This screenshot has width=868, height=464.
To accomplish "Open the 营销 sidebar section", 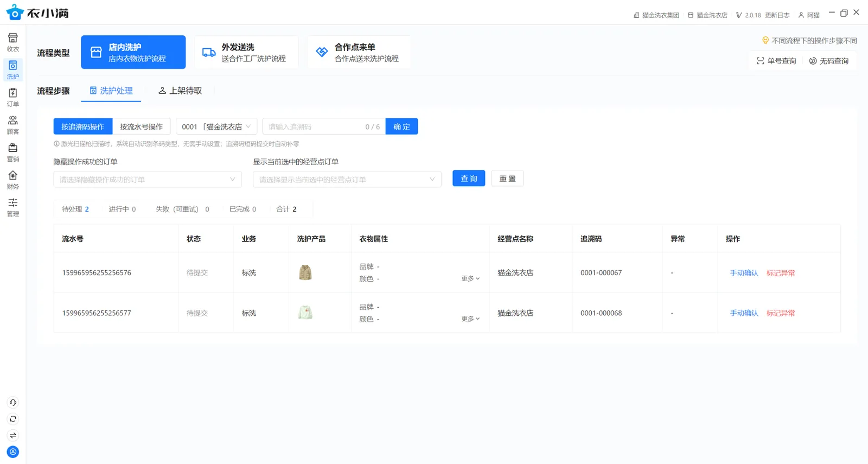I will [x=13, y=152].
